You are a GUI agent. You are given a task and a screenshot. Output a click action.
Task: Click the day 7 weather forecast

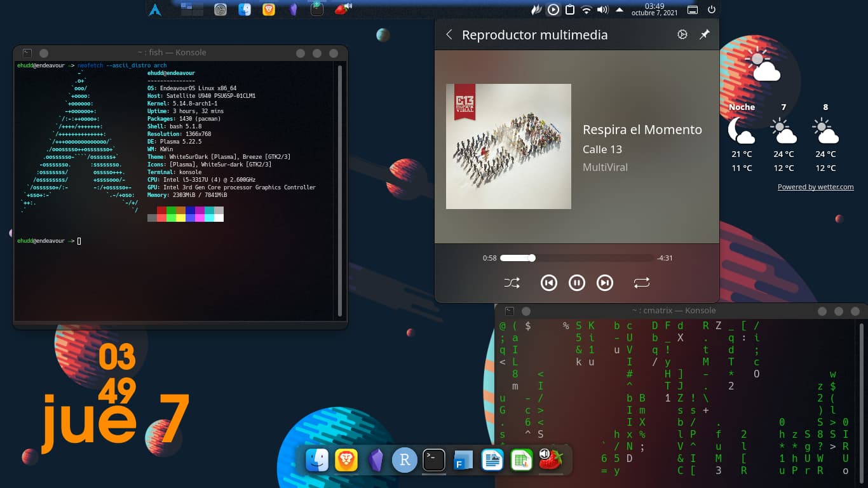(x=783, y=138)
